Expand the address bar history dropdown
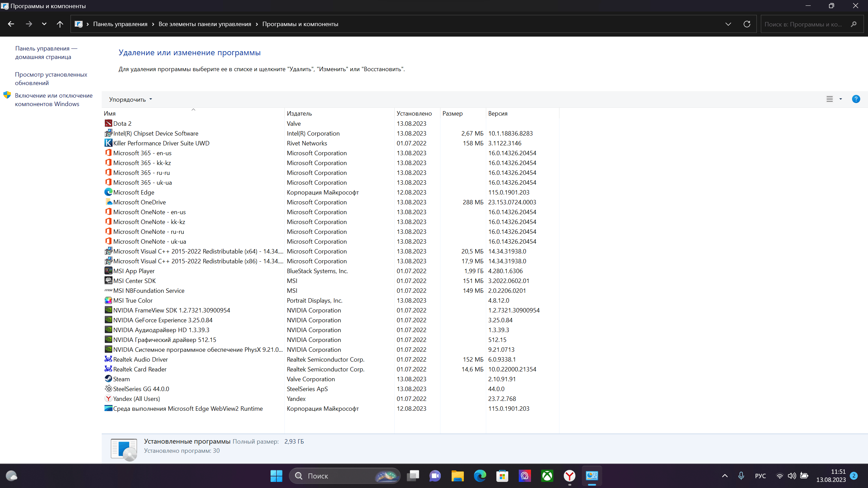Viewport: 868px width, 488px height. coord(728,24)
